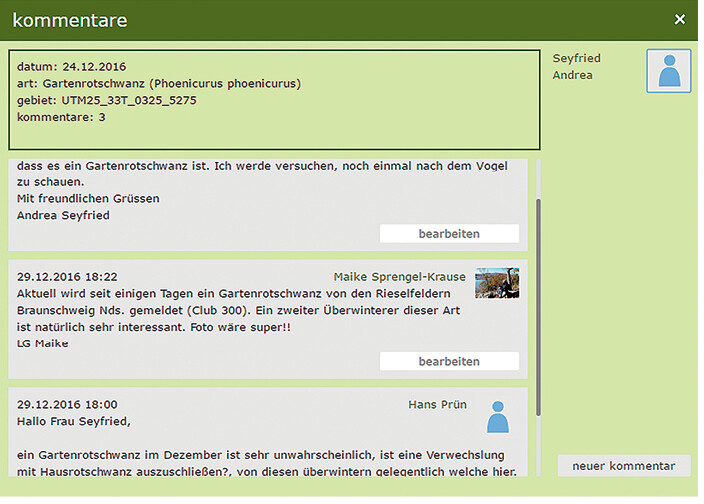Click the 'LG Maike' signature
This screenshot has width=704, height=504.
(43, 343)
